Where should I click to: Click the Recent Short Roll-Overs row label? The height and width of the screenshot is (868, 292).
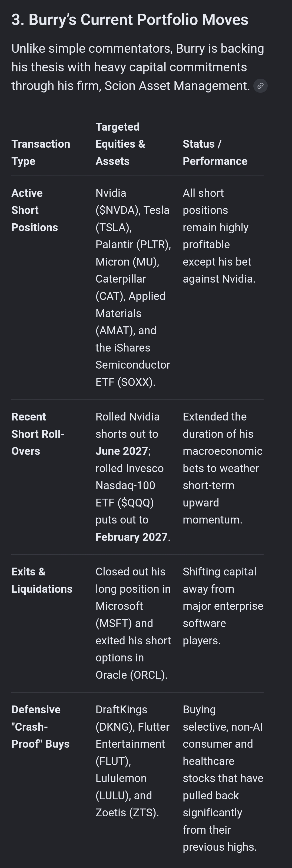click(x=38, y=434)
